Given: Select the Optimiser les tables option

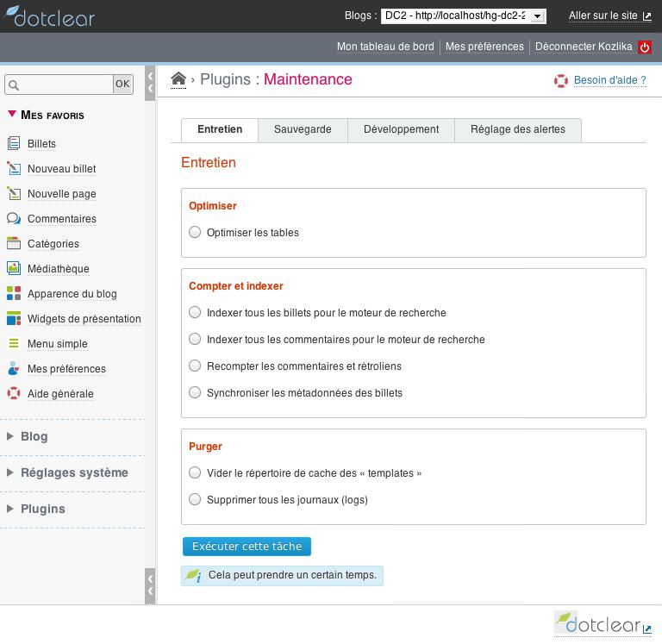Looking at the screenshot, I should pos(195,232).
